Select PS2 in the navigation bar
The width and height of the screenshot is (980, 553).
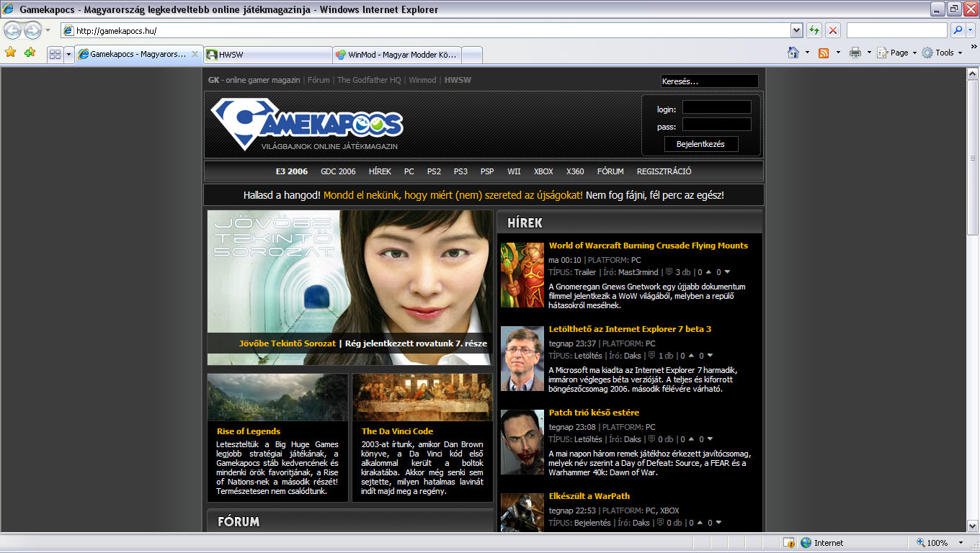click(434, 171)
